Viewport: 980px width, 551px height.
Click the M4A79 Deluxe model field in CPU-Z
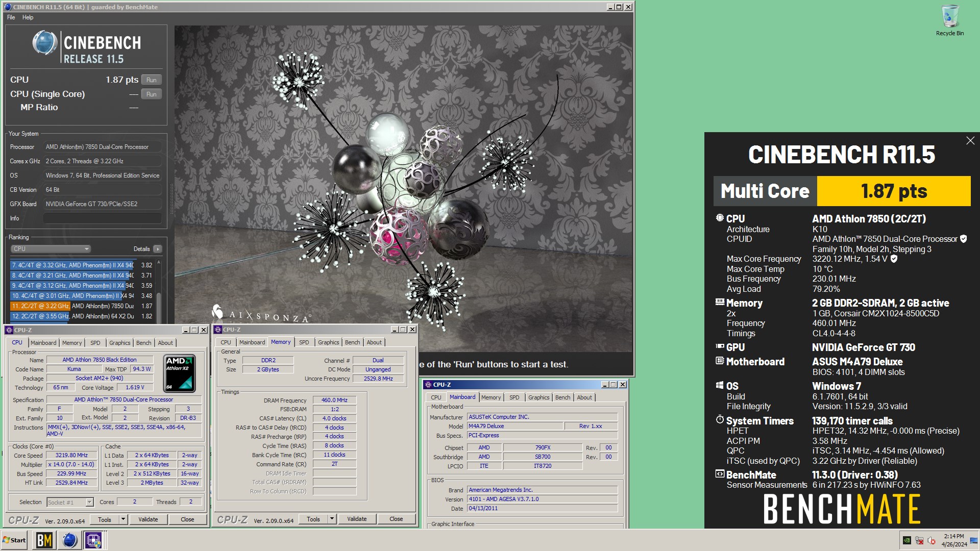click(515, 426)
